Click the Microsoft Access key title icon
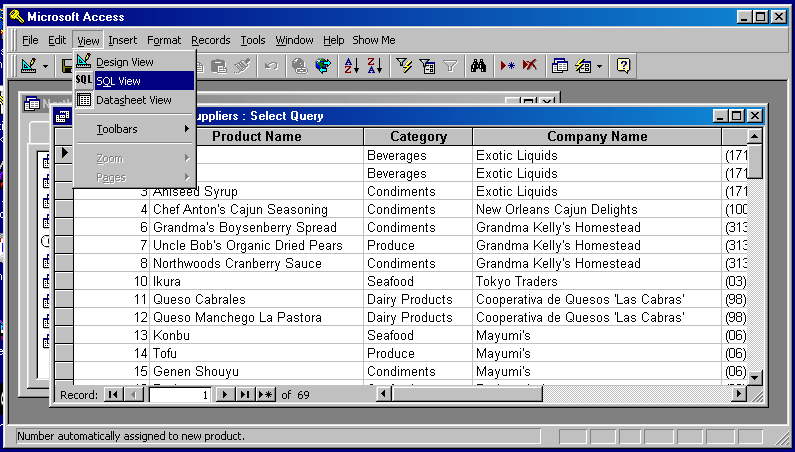Viewport: 795px width, 452px height. click(16, 17)
